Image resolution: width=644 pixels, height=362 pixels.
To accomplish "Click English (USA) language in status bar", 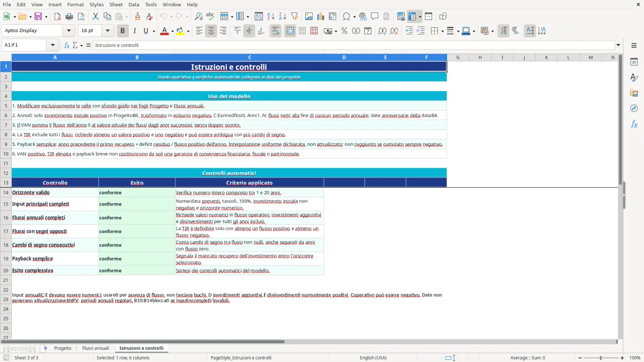I will coord(373,358).
